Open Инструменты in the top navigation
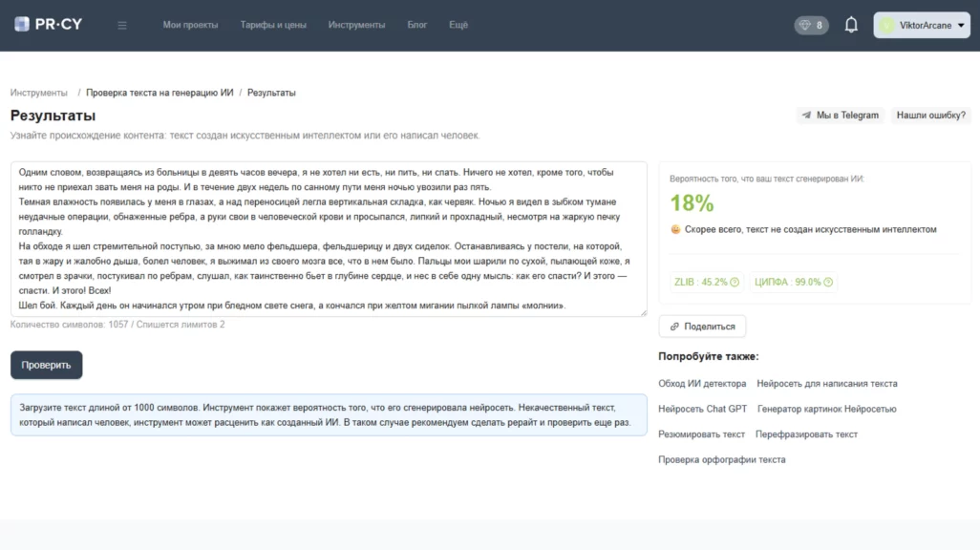 pos(356,26)
